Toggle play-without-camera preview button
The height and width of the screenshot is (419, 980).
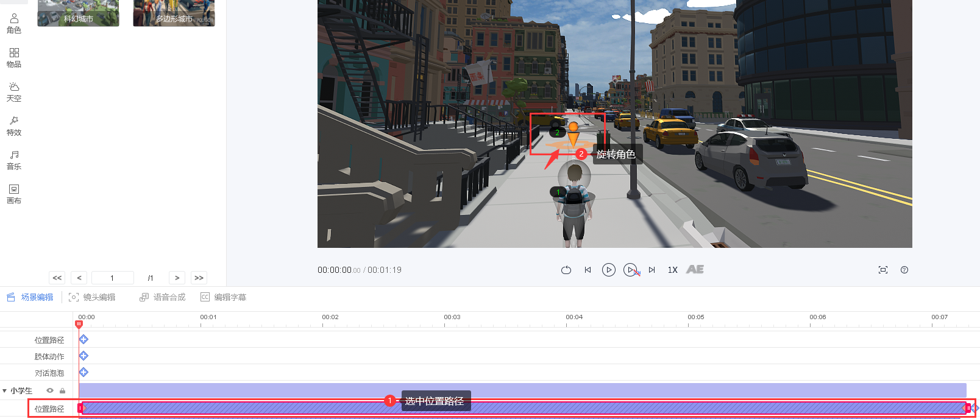point(631,270)
